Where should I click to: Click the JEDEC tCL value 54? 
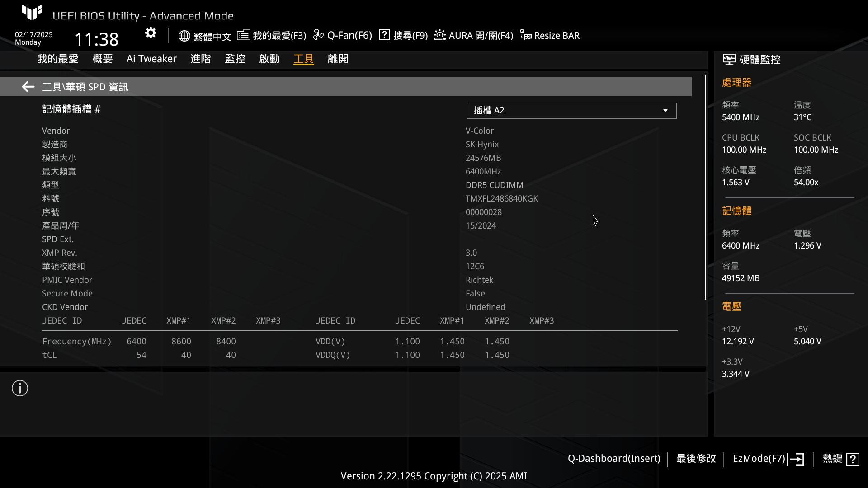(142, 355)
